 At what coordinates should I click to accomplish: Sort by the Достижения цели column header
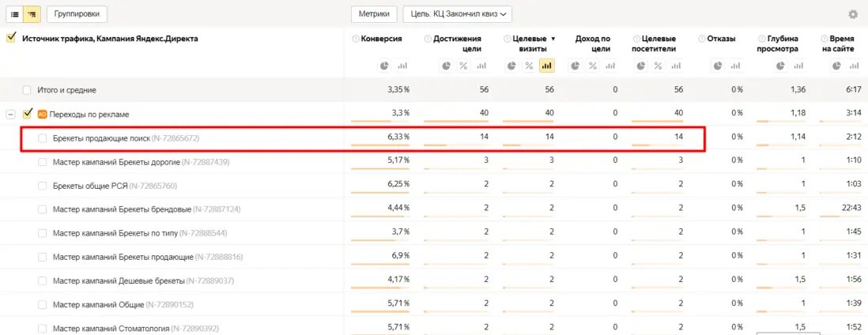[457, 43]
